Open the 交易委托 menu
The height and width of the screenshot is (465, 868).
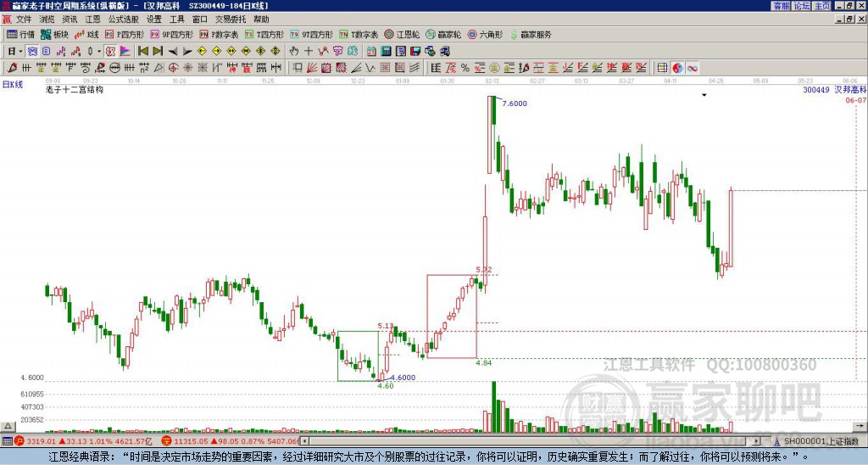click(x=230, y=20)
